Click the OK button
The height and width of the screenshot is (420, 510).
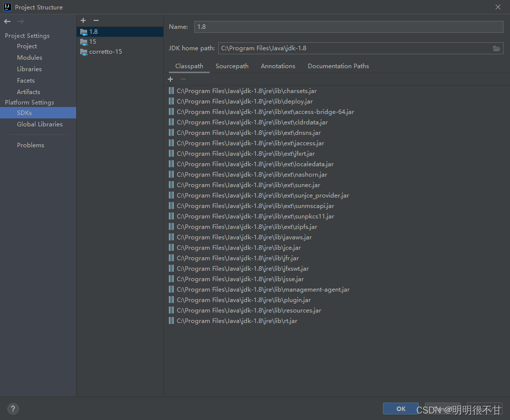click(401, 409)
